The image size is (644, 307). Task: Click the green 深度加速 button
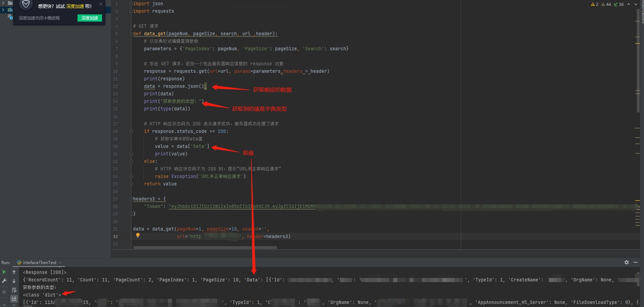pyautogui.click(x=89, y=18)
